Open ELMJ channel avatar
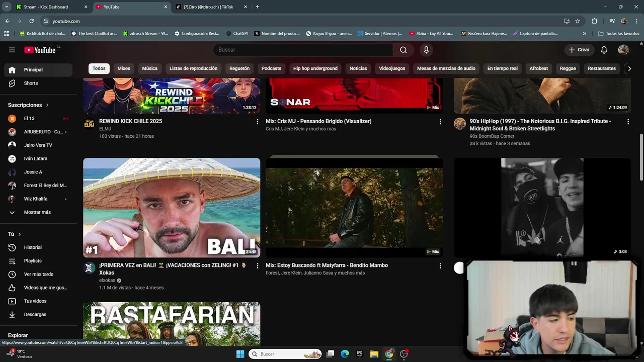The image size is (644, 362). [x=89, y=124]
